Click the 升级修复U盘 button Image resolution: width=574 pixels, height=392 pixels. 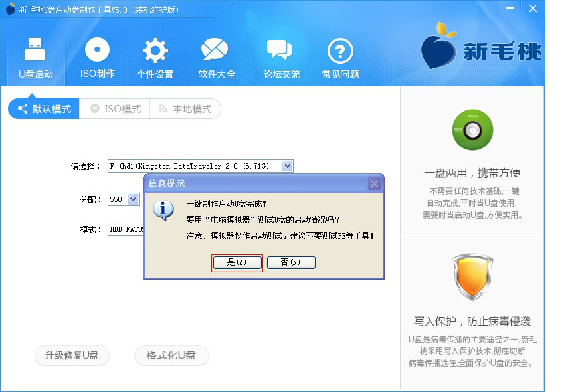(x=72, y=355)
